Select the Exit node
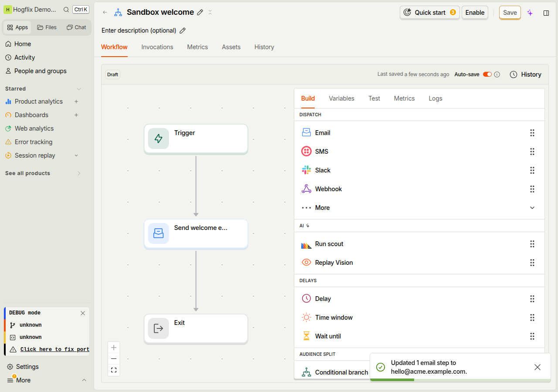This screenshot has width=558, height=392. click(196, 329)
